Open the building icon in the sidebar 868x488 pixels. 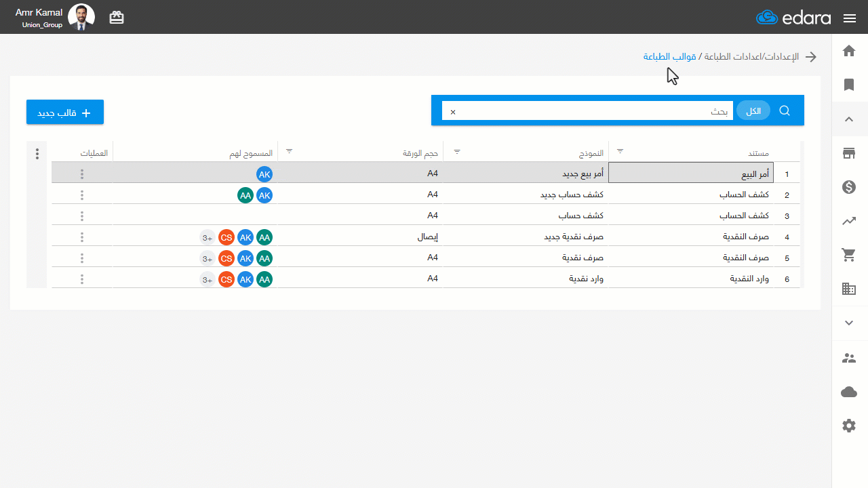[x=849, y=289]
